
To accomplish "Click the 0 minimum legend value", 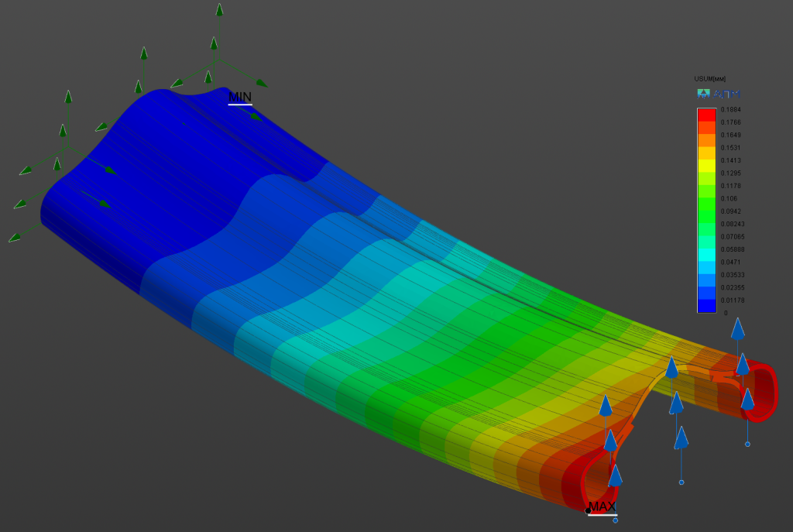I will [724, 313].
